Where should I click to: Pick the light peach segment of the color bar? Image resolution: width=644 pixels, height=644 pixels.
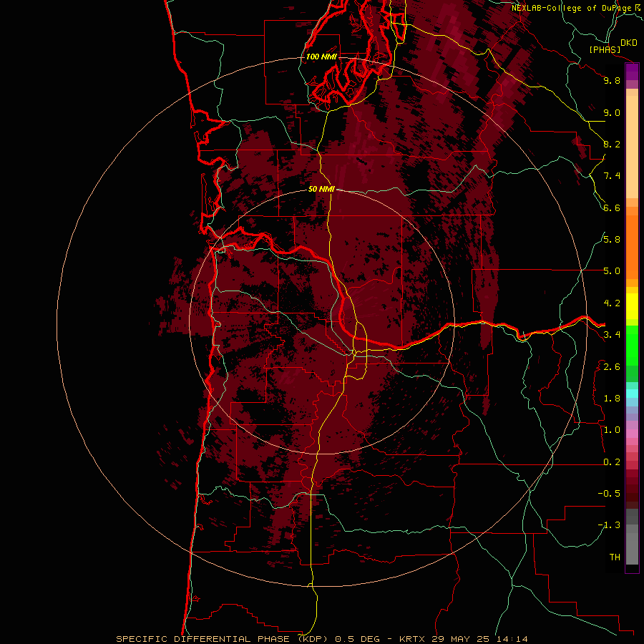632,147
